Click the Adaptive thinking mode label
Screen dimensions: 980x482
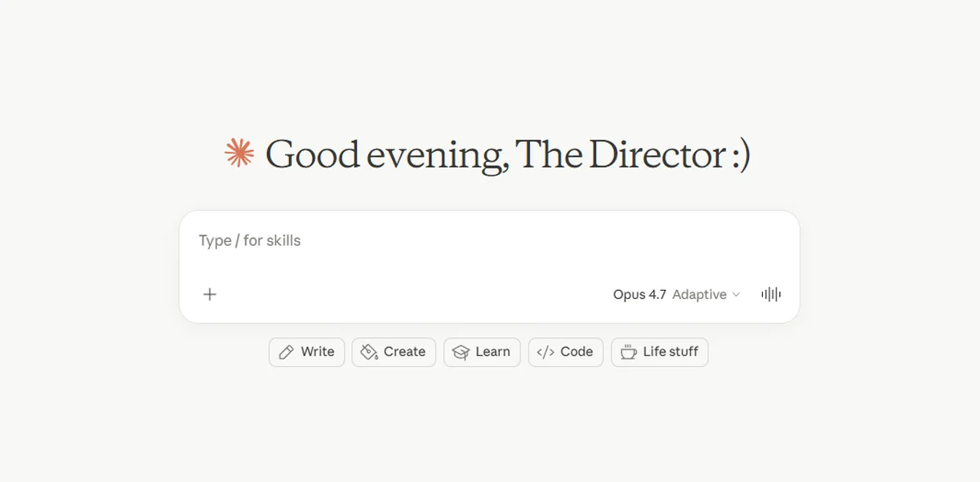point(699,294)
